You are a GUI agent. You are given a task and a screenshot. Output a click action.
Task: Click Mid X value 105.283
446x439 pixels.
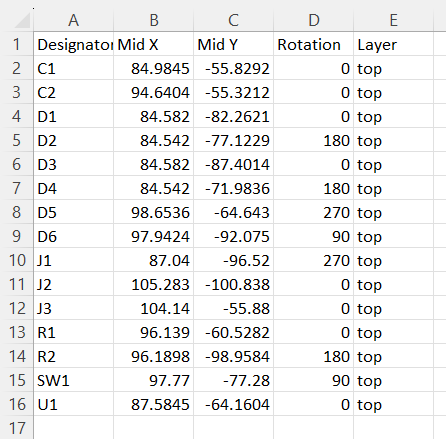point(154,284)
